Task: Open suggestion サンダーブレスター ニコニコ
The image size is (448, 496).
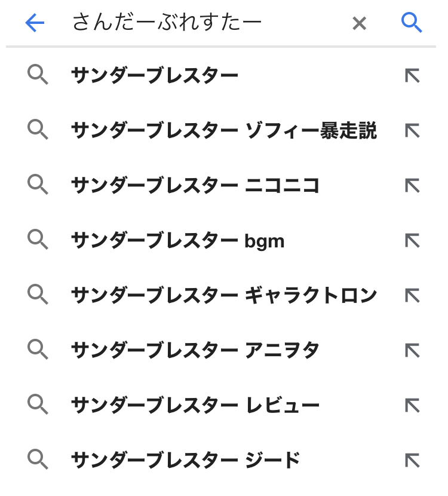Action: [195, 186]
